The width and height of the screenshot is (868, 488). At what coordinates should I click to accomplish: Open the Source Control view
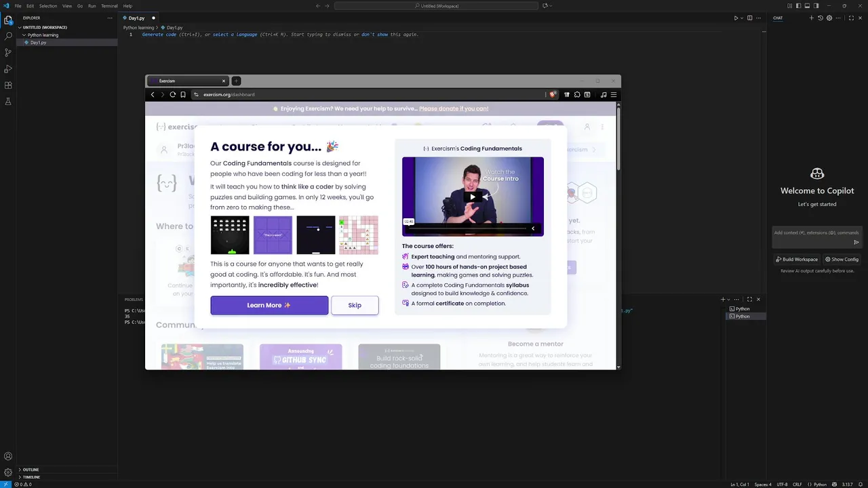click(x=8, y=52)
